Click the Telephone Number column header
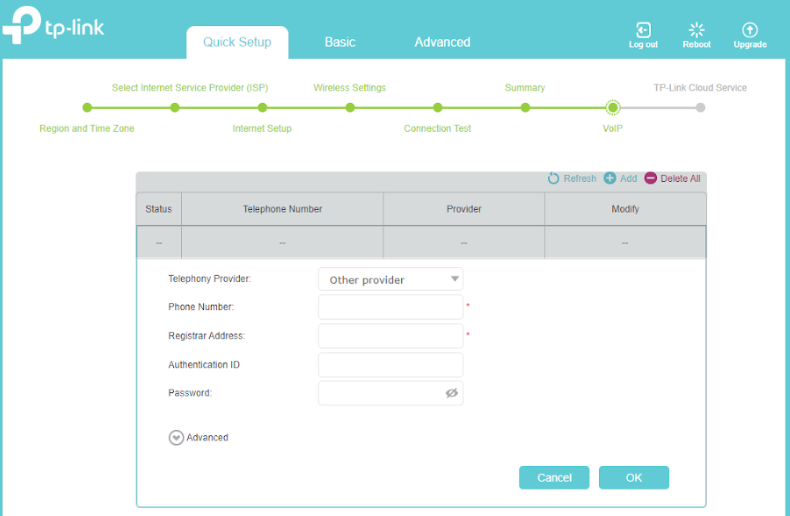The width and height of the screenshot is (790, 516). point(282,209)
